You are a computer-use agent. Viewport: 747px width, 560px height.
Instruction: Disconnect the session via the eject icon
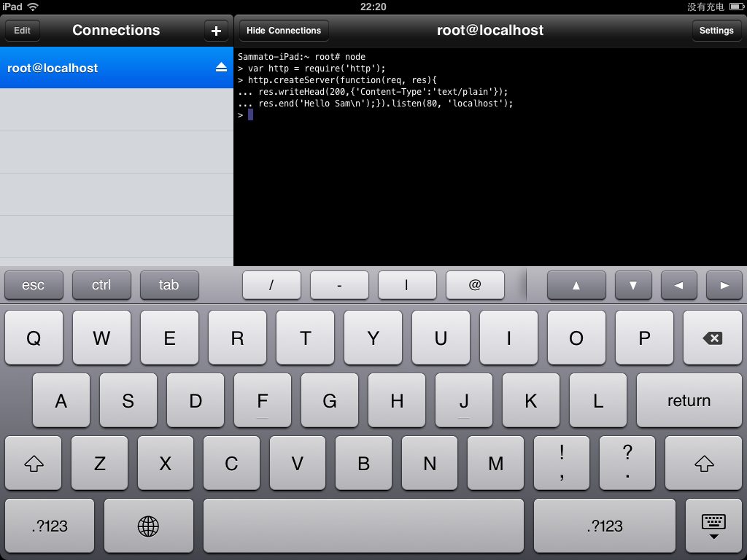click(221, 68)
